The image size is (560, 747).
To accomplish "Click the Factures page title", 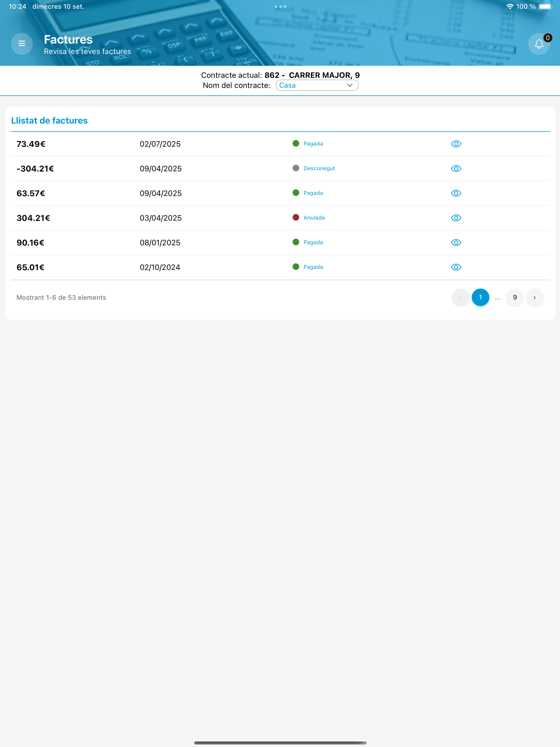I will pos(68,40).
